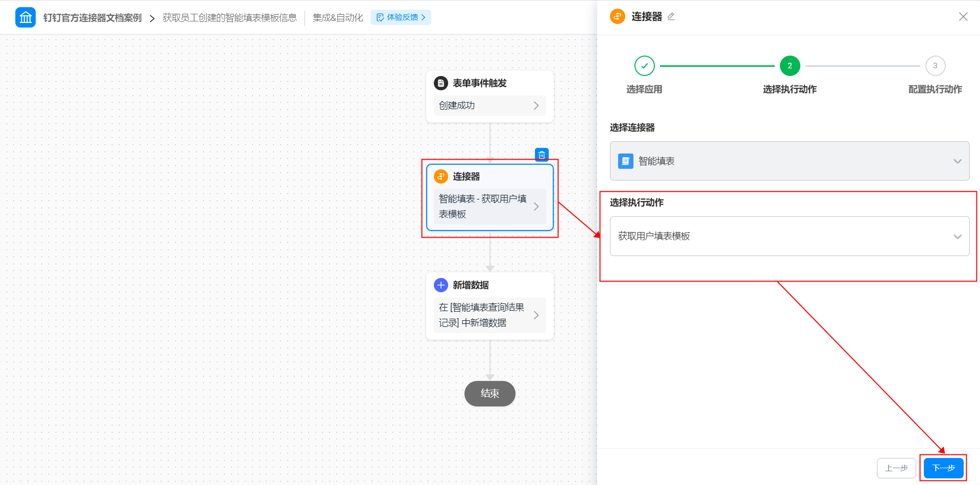Delete the connector node via trash icon
Screen dimensions: 980x485
tap(542, 155)
